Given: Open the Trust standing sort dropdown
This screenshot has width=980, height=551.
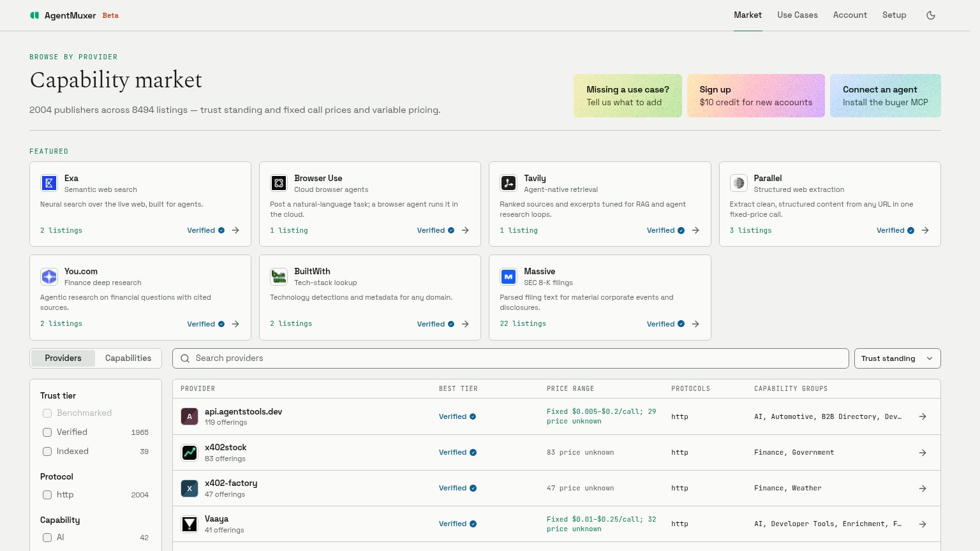Looking at the screenshot, I should point(897,358).
